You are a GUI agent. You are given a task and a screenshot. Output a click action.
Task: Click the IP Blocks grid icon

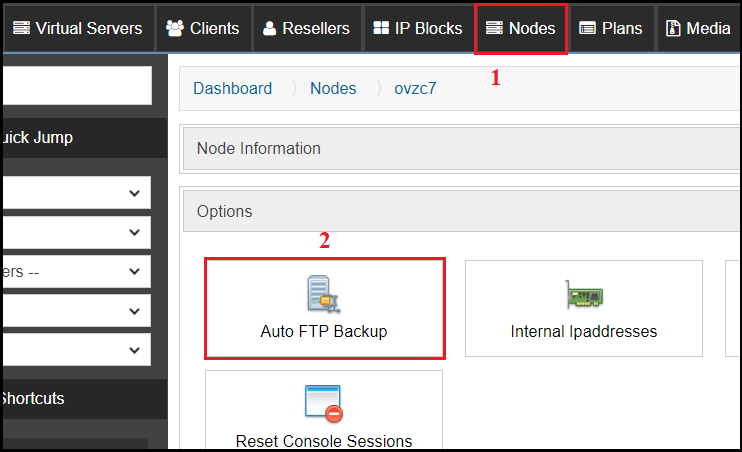click(x=381, y=28)
